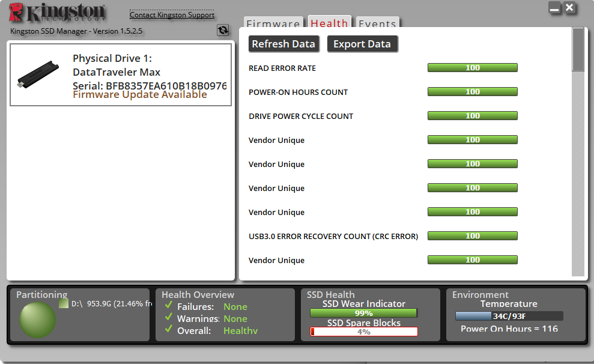Click the SSD Spare Blocks bar

pos(363,332)
